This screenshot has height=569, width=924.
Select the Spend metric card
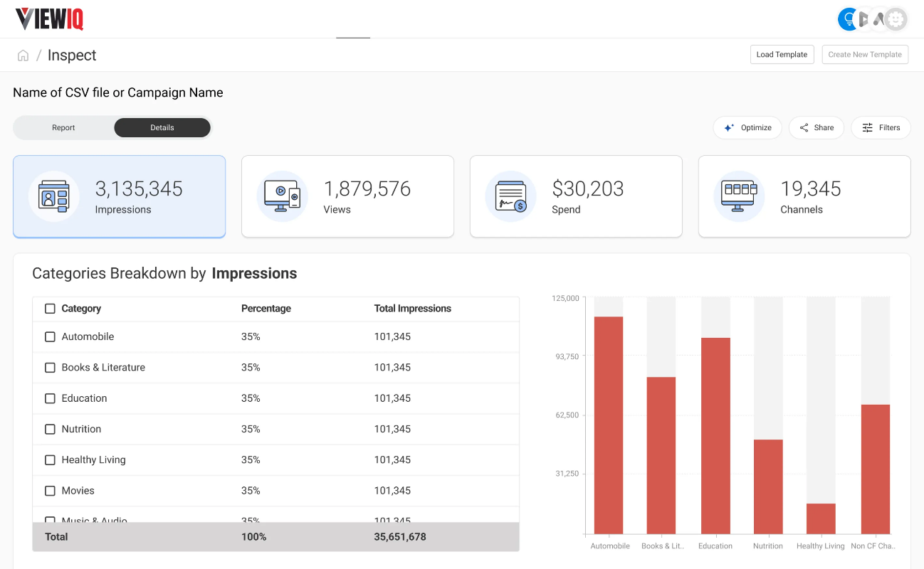pyautogui.click(x=576, y=196)
